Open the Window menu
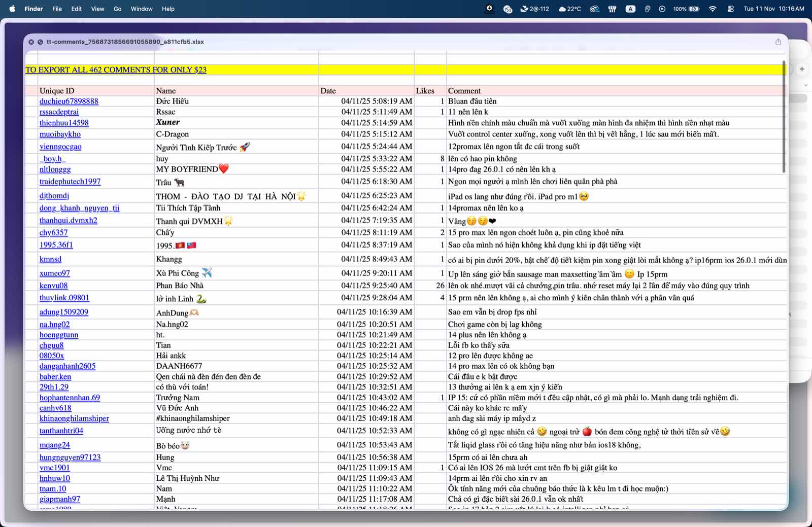This screenshot has width=812, height=527. [142, 9]
